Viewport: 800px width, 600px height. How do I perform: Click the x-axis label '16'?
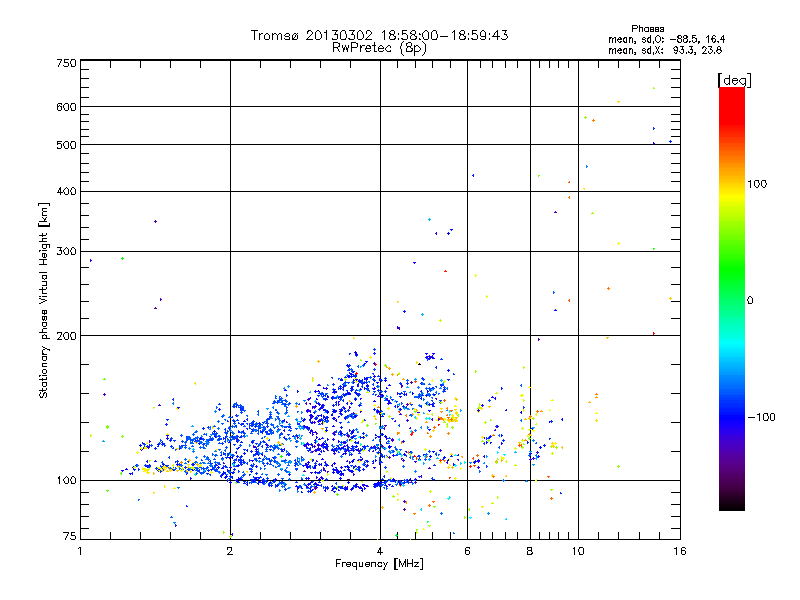pos(680,551)
